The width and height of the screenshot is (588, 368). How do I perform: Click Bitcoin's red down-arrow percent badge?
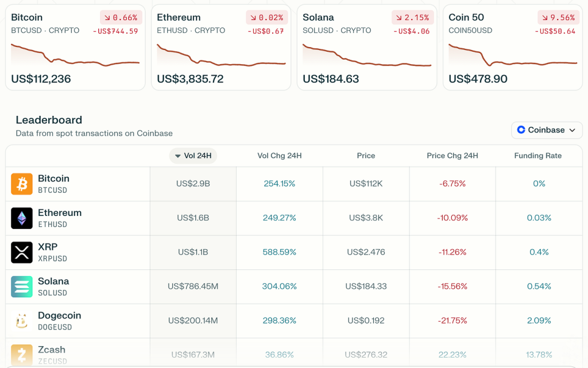(119, 18)
